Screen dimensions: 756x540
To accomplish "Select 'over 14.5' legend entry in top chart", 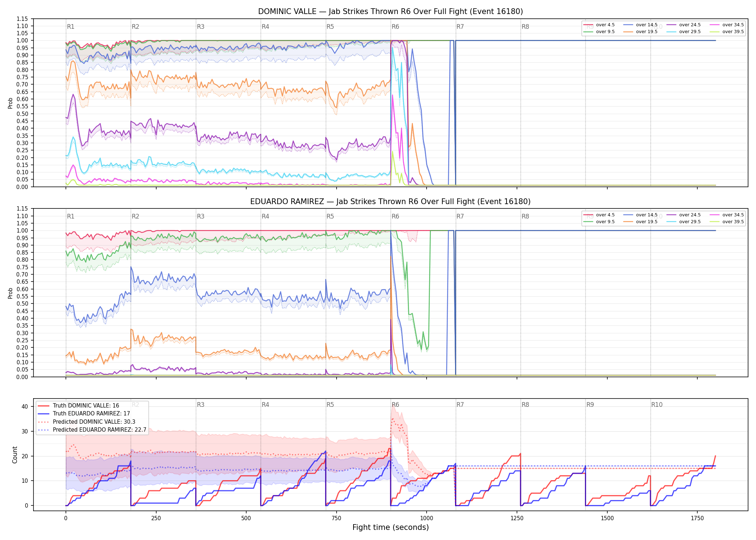I will [640, 25].
